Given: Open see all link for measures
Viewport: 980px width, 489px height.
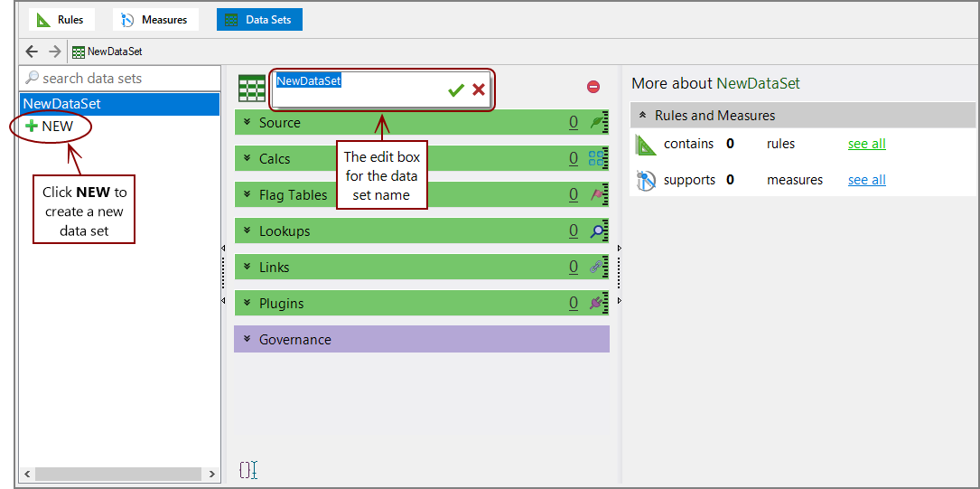Looking at the screenshot, I should 867,180.
